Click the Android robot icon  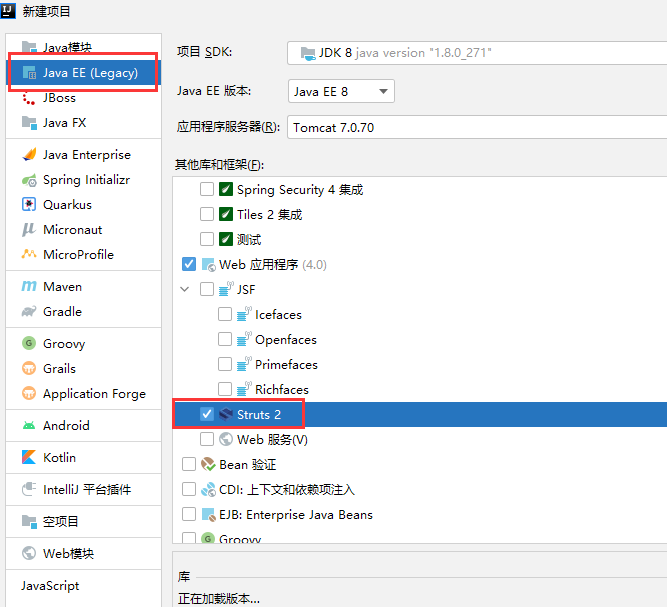point(29,425)
